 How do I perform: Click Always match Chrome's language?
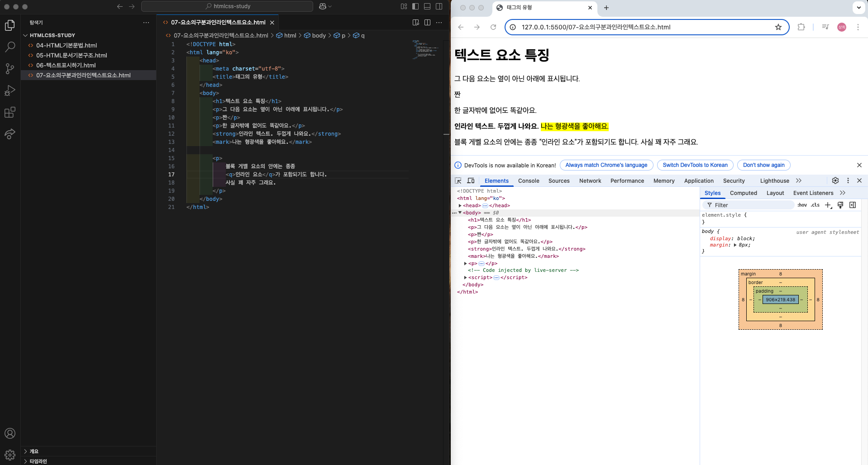[x=606, y=165]
